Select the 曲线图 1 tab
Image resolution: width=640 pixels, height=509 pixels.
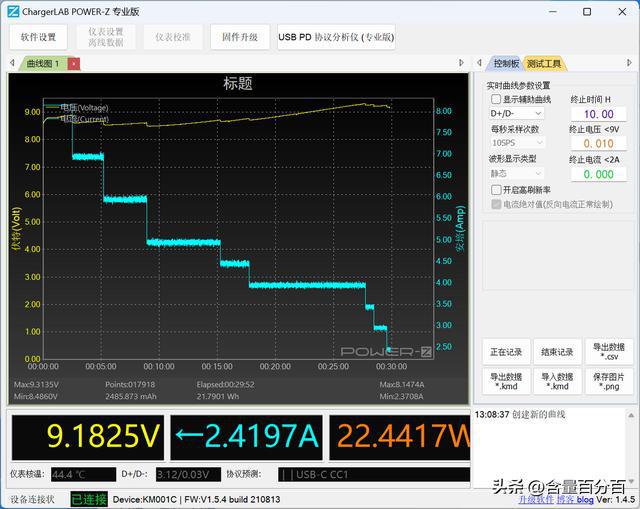(43, 64)
